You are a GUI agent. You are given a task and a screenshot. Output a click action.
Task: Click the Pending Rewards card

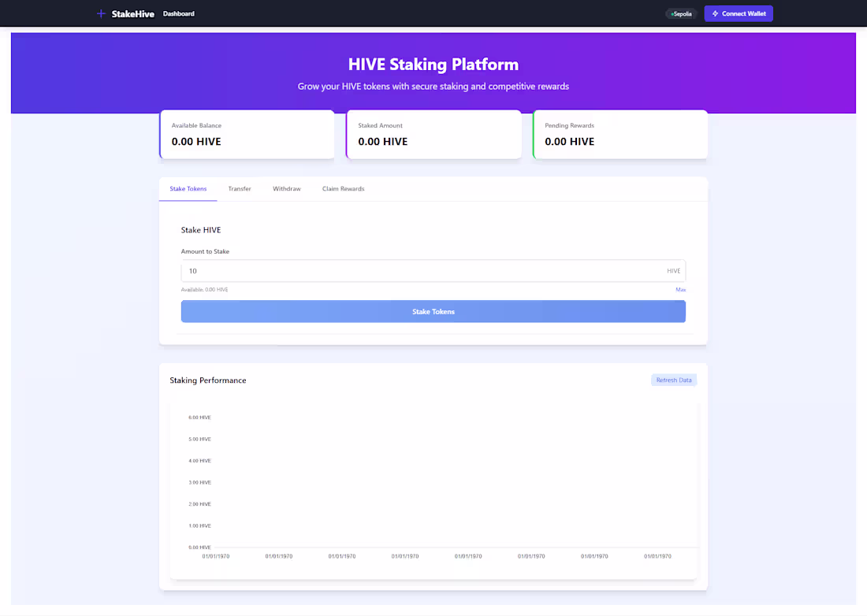tap(620, 134)
